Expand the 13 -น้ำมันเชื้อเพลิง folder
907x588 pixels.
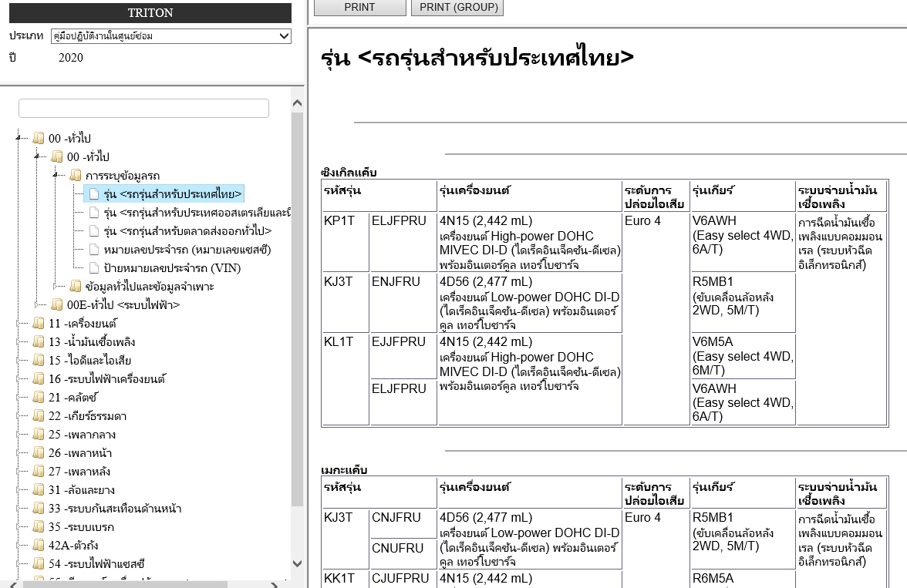pos(19,341)
